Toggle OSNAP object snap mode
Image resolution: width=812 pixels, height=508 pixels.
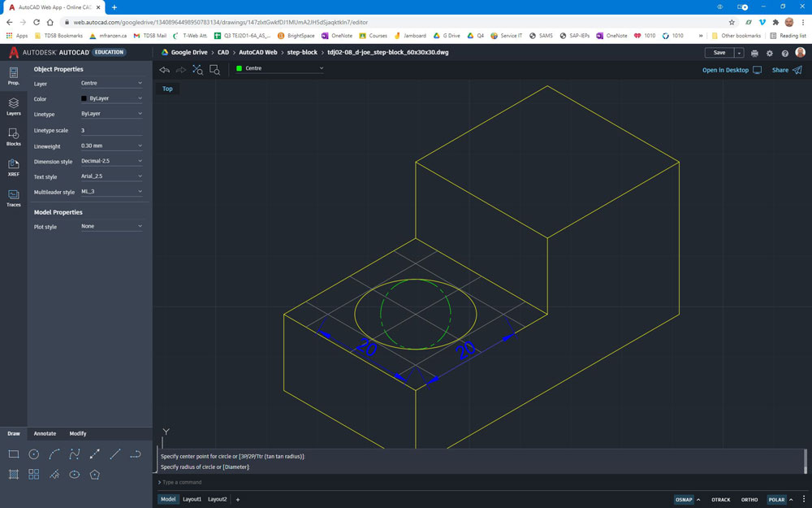coord(684,500)
